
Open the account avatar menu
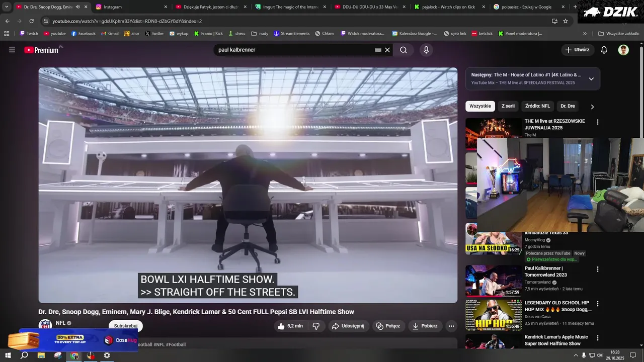pyautogui.click(x=623, y=50)
